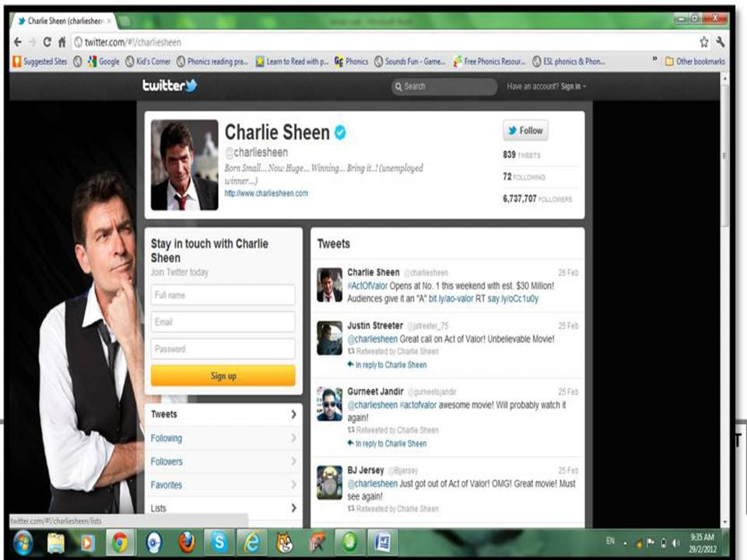Click verified badge next to Charlie Sheen

pos(340,132)
